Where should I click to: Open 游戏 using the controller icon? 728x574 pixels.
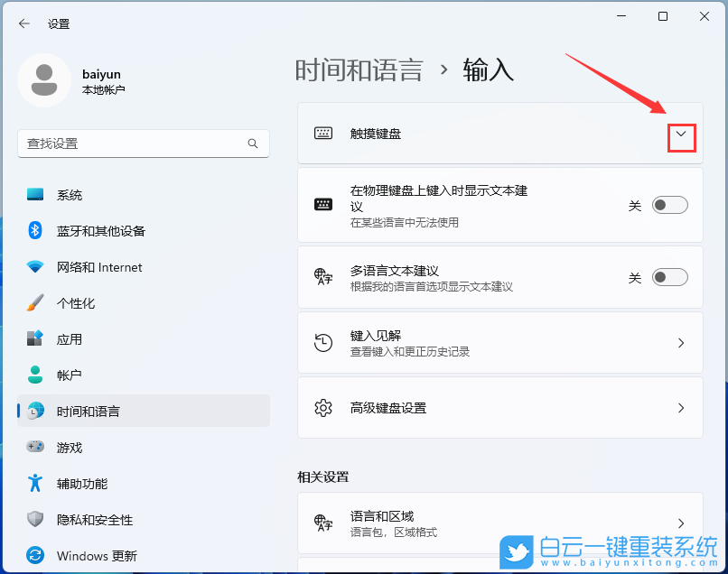point(36,447)
